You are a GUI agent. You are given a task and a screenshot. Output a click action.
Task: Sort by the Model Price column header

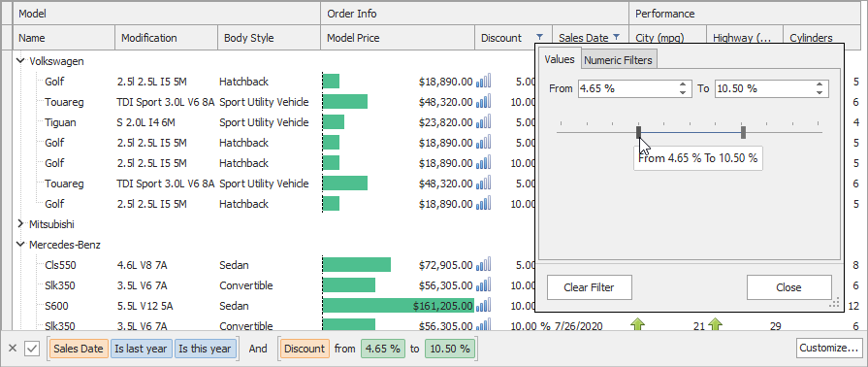point(398,38)
